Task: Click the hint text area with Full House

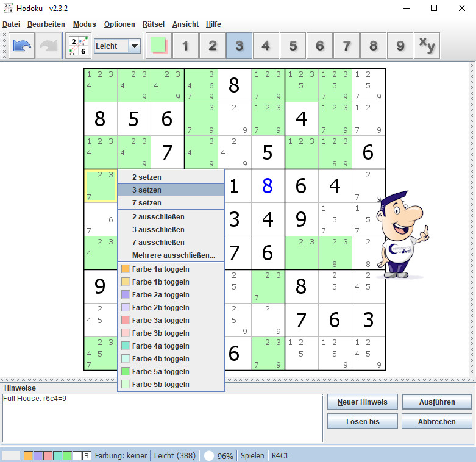Action: coord(162,418)
